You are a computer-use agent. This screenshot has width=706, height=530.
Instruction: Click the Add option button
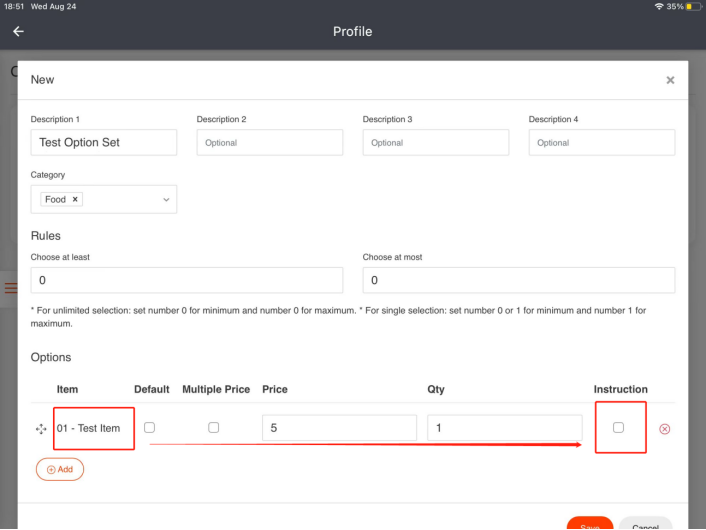point(60,469)
